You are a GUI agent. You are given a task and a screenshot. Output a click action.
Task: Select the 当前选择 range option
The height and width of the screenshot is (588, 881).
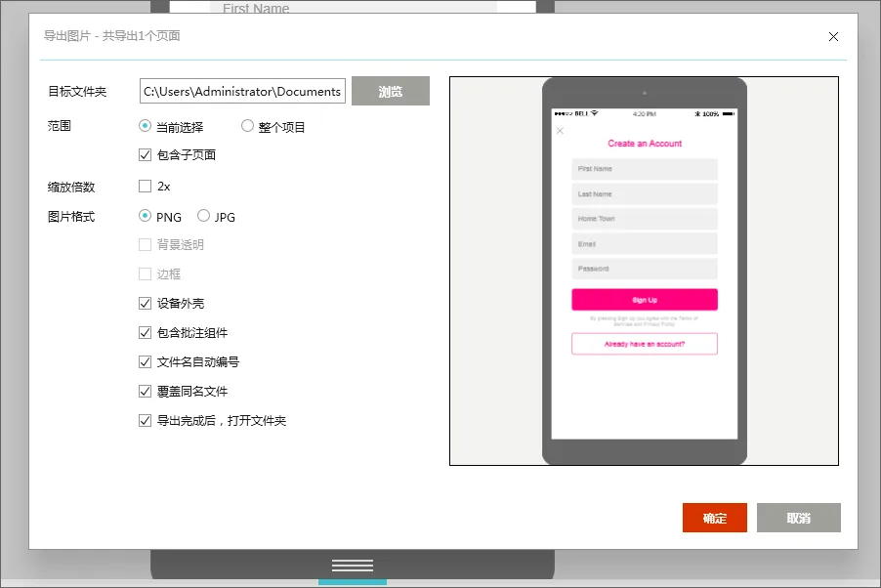[146, 126]
